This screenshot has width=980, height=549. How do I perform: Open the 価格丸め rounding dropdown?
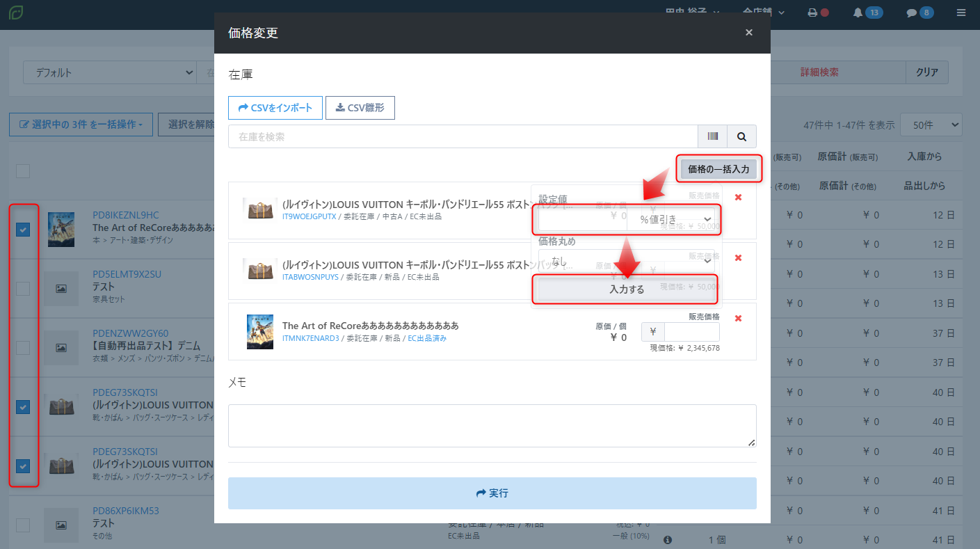(626, 261)
